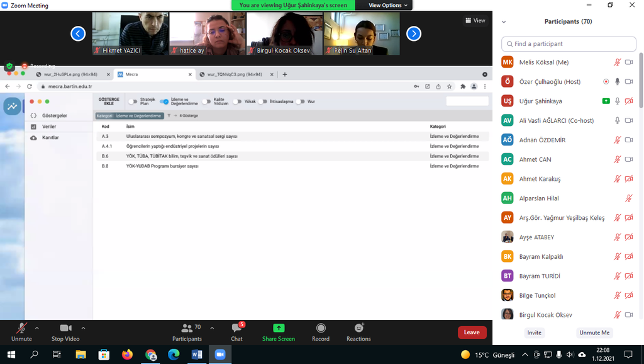Click the Find a participant search field
This screenshot has width=644, height=364.
point(569,44)
